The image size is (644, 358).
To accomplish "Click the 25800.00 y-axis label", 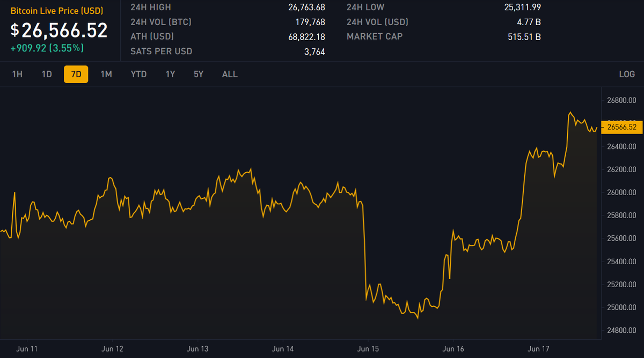I will click(621, 215).
